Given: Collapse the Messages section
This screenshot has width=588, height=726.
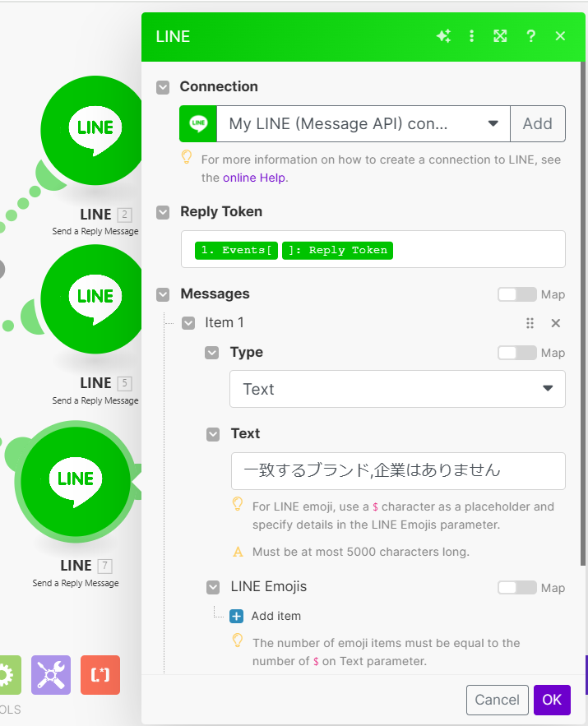Looking at the screenshot, I should click(x=163, y=294).
